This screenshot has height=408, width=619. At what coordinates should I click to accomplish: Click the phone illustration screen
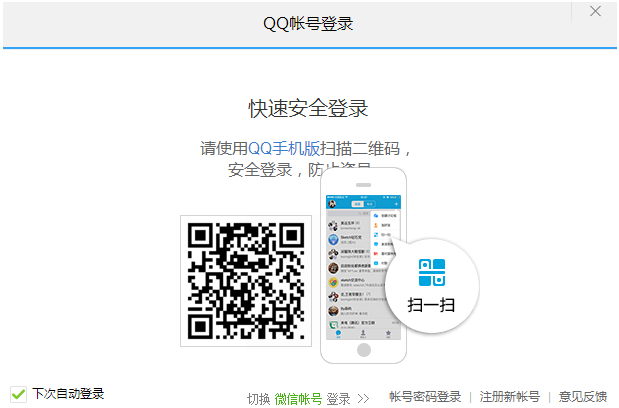(363, 267)
